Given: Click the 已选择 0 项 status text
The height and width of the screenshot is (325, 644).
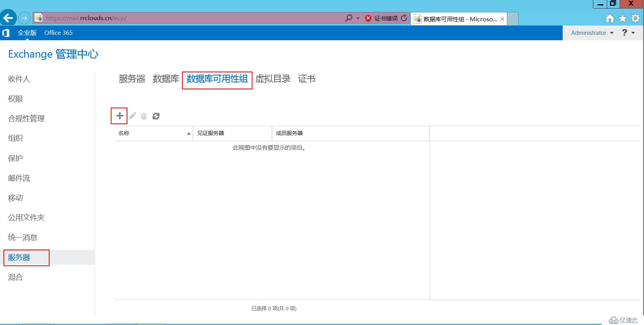Looking at the screenshot, I should tap(274, 308).
